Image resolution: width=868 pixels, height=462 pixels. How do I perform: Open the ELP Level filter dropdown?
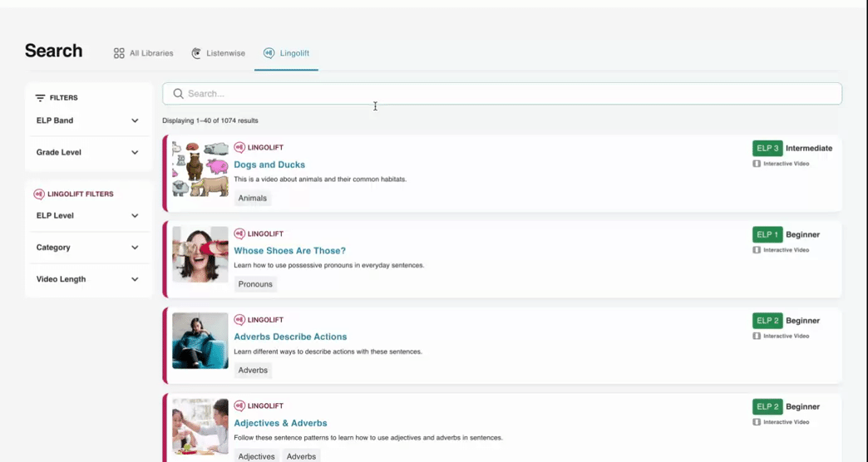click(x=135, y=216)
